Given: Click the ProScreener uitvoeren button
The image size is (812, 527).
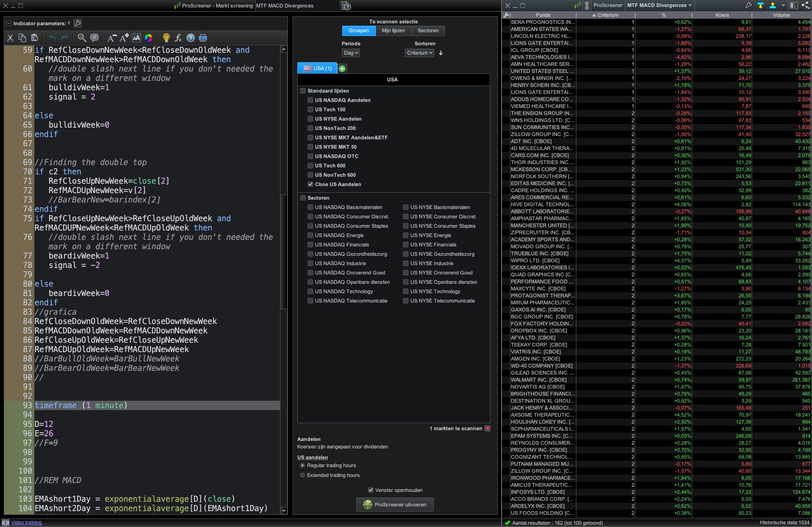Looking at the screenshot, I should (x=395, y=505).
